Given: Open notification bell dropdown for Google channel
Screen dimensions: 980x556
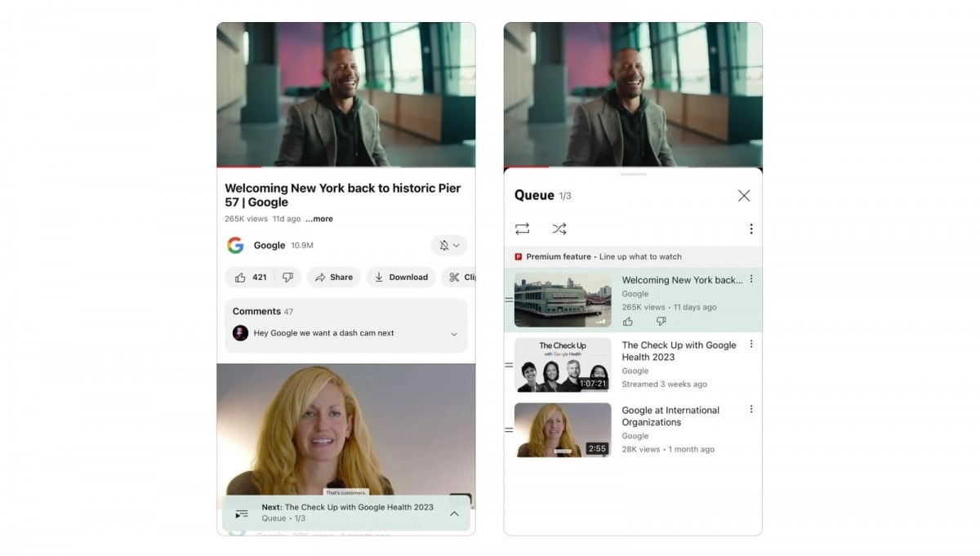Looking at the screenshot, I should click(448, 246).
